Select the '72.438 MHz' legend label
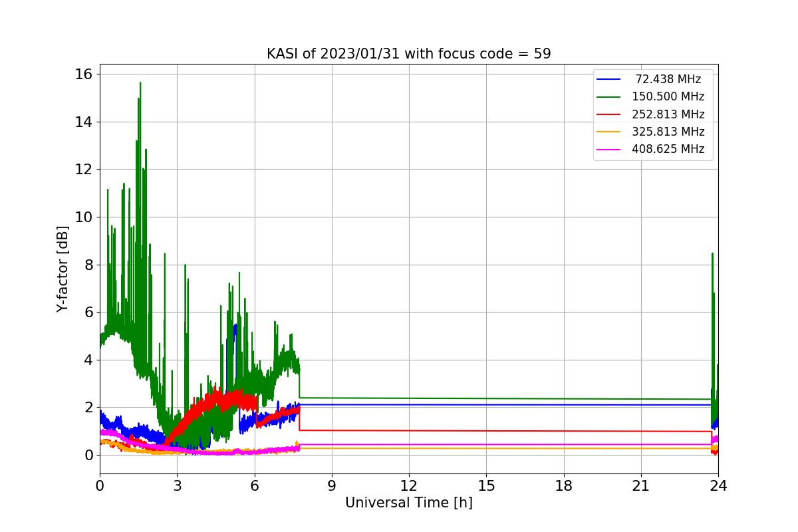 [x=668, y=79]
